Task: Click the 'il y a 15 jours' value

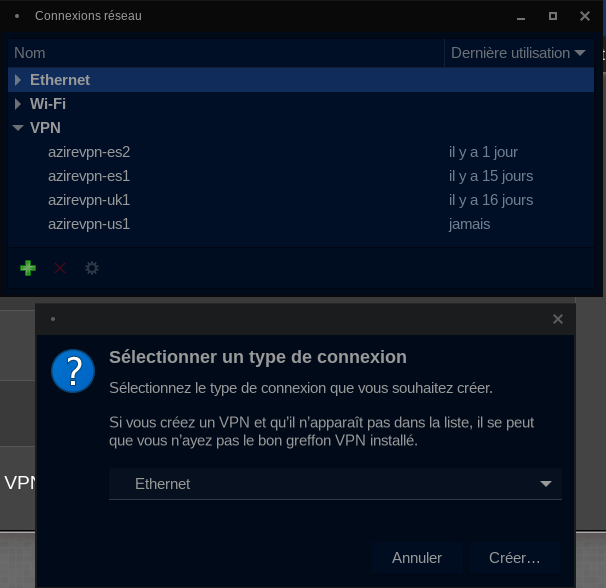Action: pos(491,176)
